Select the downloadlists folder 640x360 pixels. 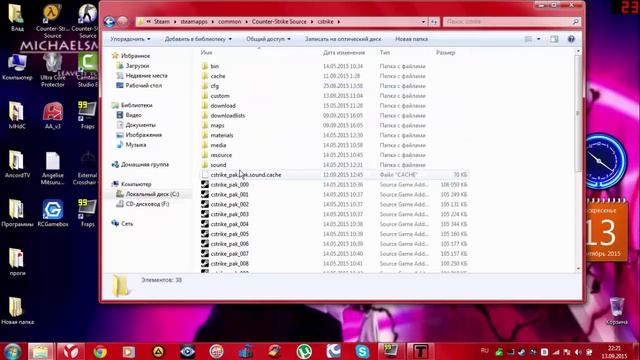(228, 116)
